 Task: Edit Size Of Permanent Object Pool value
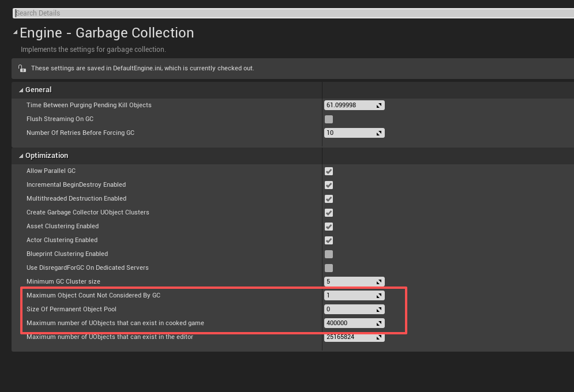click(354, 310)
